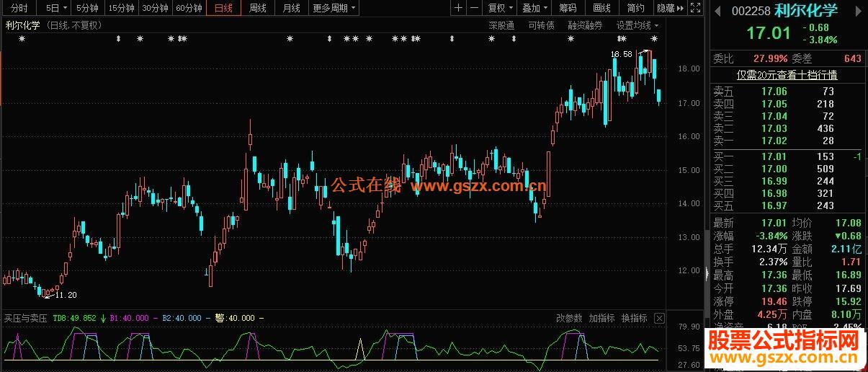Click the 金额 value 2.11亿
Viewport: 868px width, 372px height.
(x=846, y=249)
